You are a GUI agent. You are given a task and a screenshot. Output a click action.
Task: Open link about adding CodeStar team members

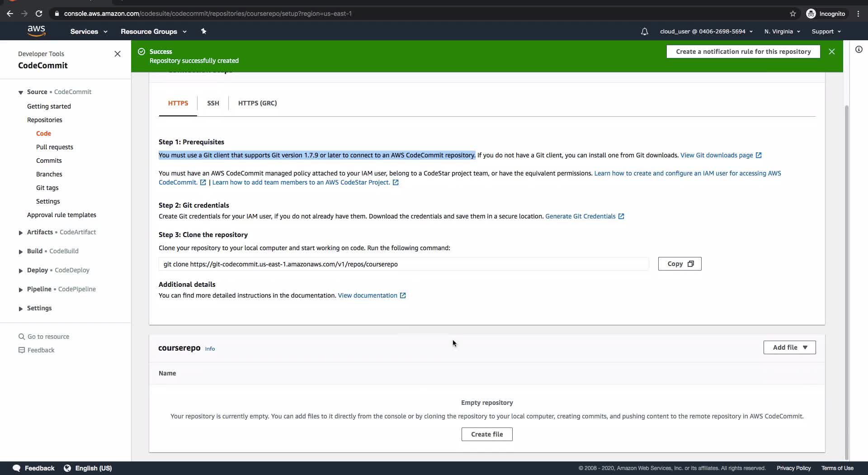pos(301,182)
